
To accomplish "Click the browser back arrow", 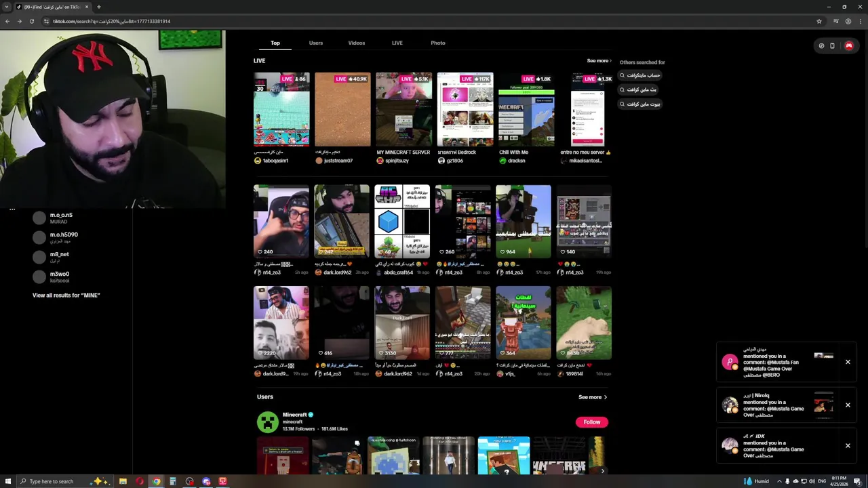I will click(7, 21).
